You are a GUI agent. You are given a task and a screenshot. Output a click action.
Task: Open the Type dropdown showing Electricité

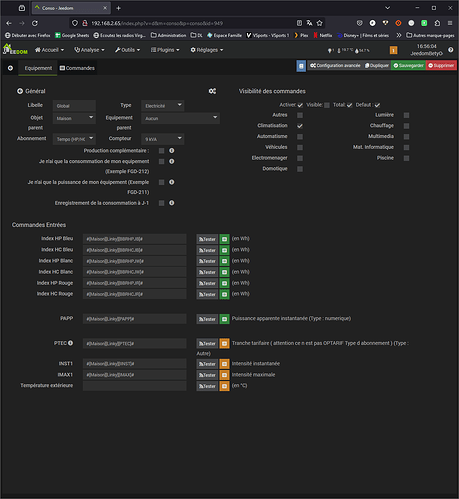(x=163, y=106)
